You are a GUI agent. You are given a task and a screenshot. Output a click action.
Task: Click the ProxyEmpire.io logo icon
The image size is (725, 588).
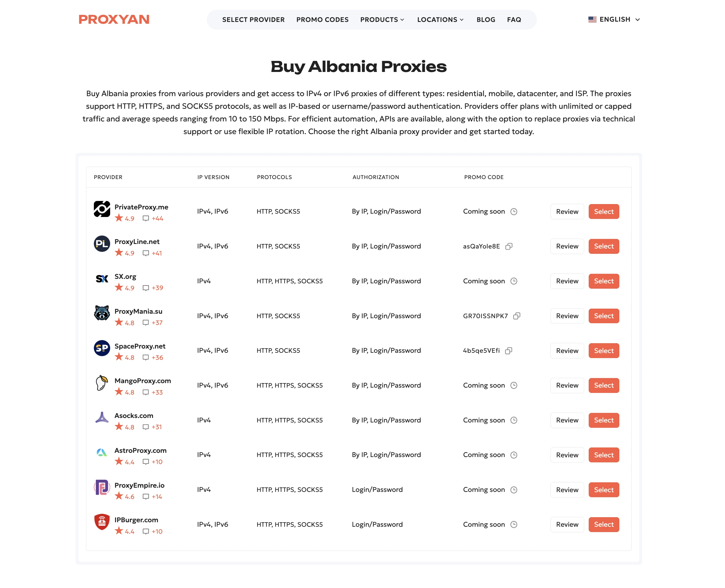[x=102, y=487]
